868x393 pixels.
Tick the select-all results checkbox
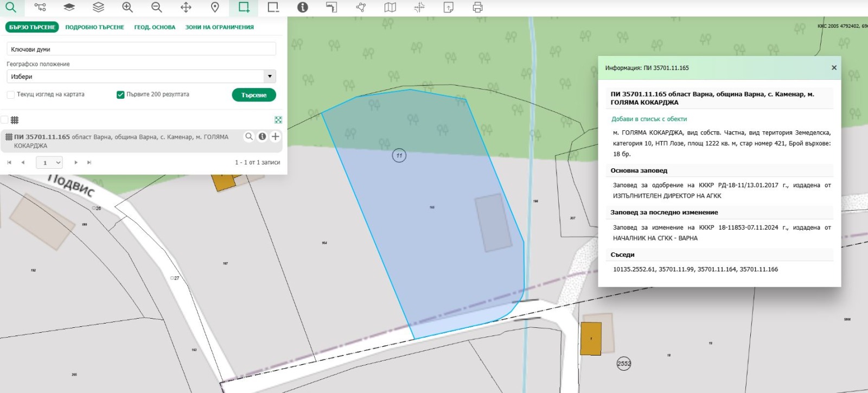pyautogui.click(x=5, y=120)
